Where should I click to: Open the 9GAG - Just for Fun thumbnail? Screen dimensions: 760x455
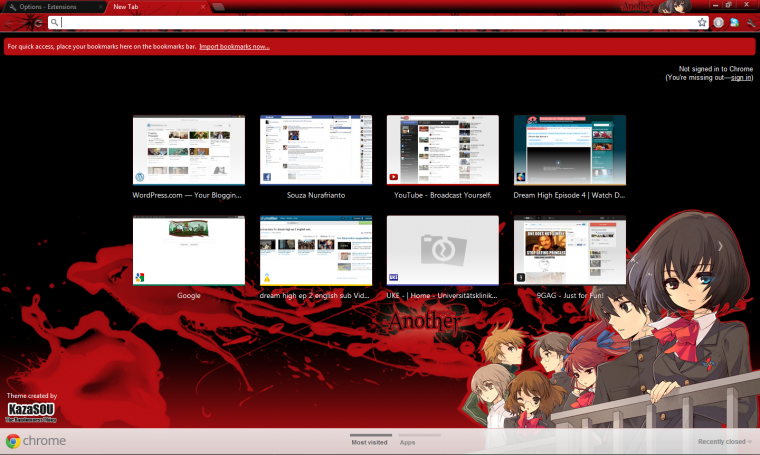569,251
